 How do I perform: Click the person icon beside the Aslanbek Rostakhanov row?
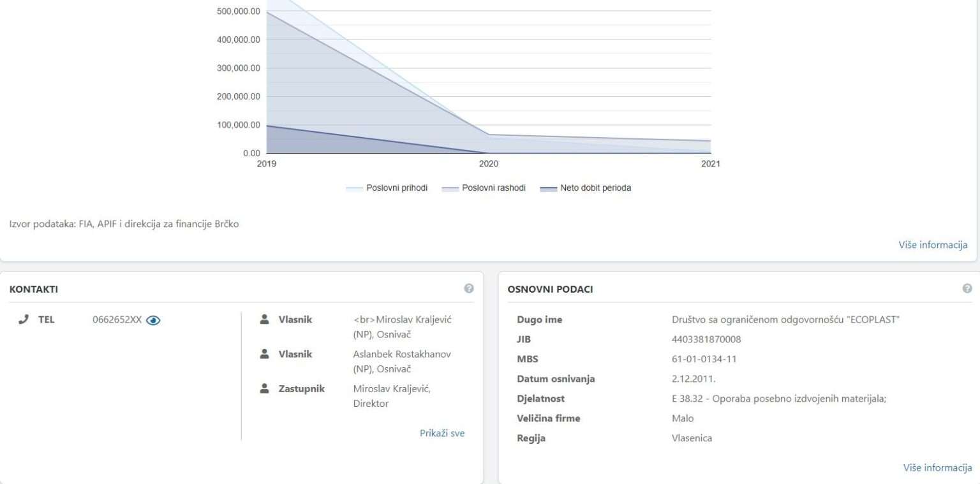click(265, 354)
